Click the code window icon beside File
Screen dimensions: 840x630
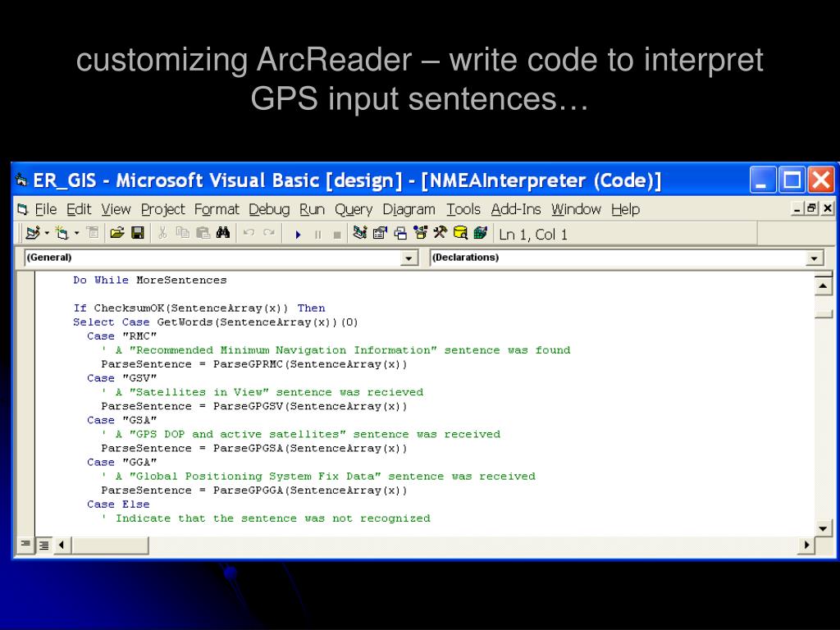[22, 209]
